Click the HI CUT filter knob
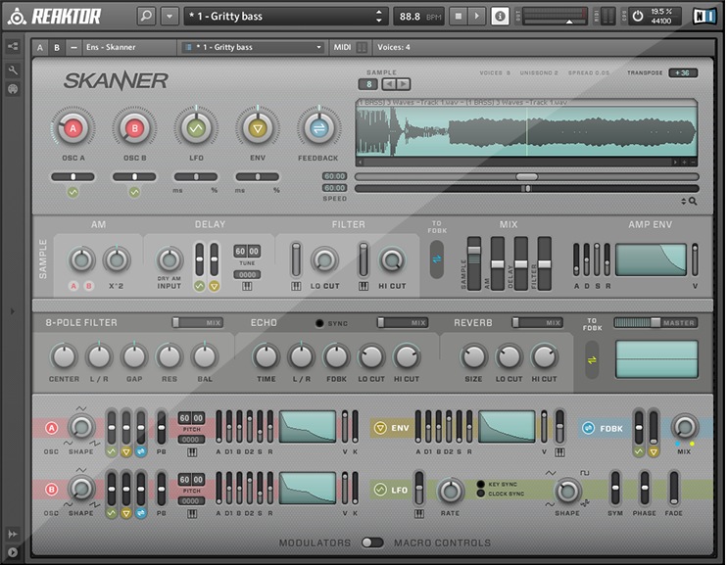The width and height of the screenshot is (728, 565). coord(392,260)
